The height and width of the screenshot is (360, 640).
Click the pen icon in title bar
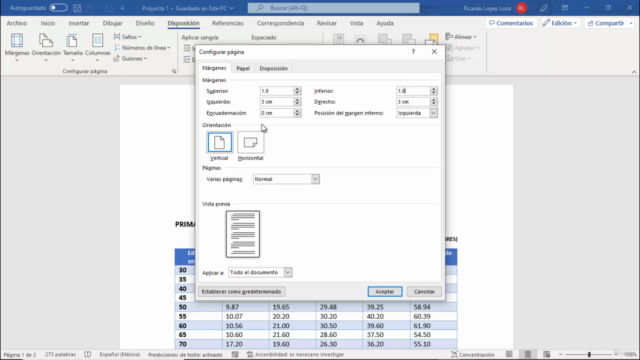coord(543,8)
